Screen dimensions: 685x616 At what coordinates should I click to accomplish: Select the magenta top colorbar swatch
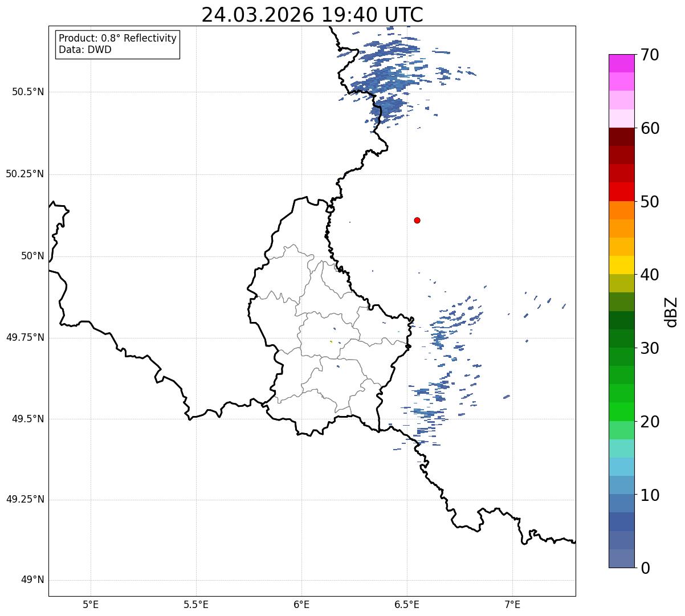[x=622, y=63]
